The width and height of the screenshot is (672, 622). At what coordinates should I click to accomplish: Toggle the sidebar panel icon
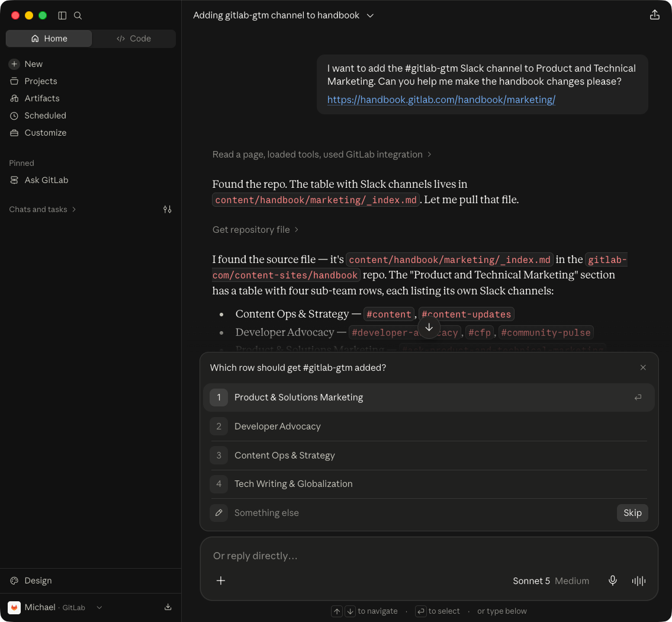[x=62, y=15]
